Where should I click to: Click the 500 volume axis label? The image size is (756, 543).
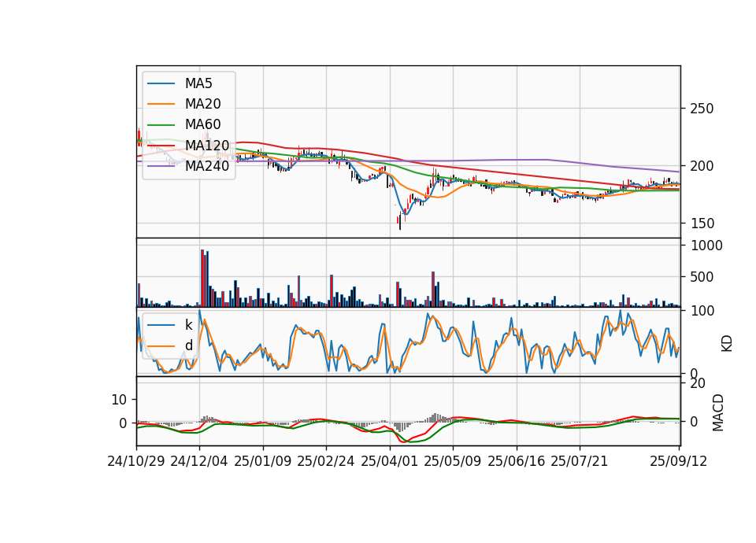pyautogui.click(x=702, y=277)
